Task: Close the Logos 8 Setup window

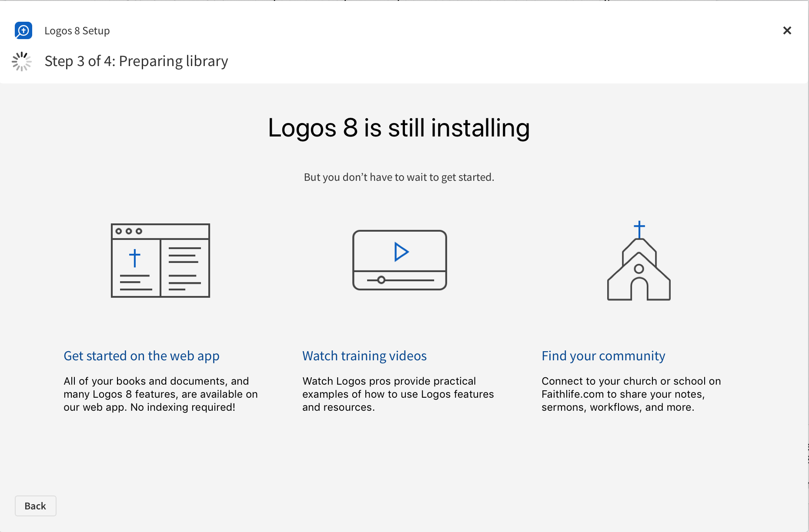Action: click(787, 30)
